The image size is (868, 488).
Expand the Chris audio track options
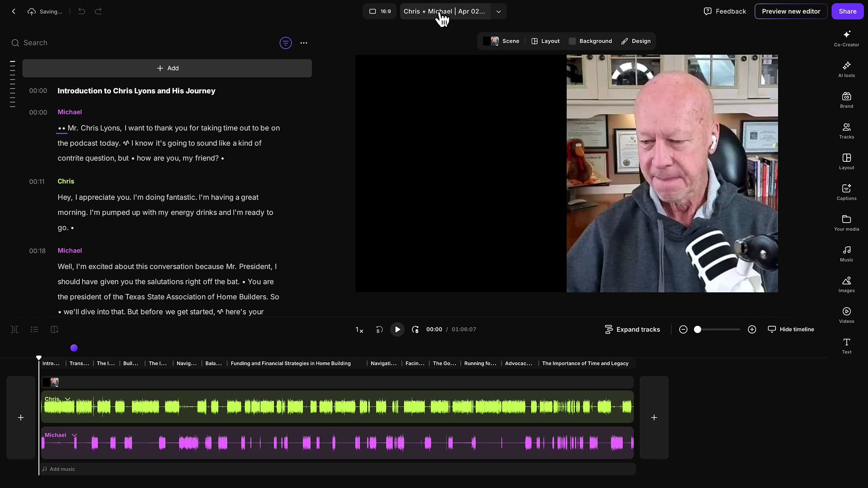pyautogui.click(x=67, y=399)
